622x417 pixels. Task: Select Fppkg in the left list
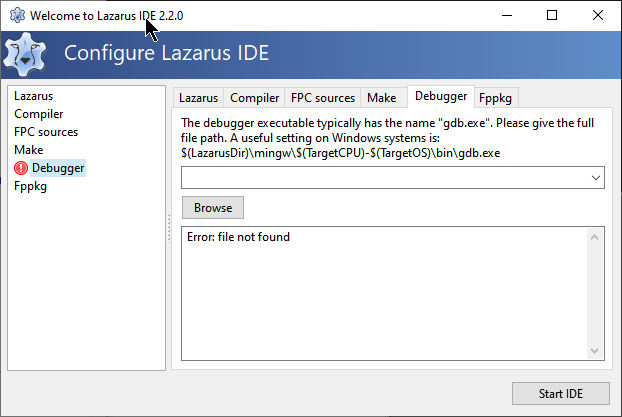pos(30,186)
